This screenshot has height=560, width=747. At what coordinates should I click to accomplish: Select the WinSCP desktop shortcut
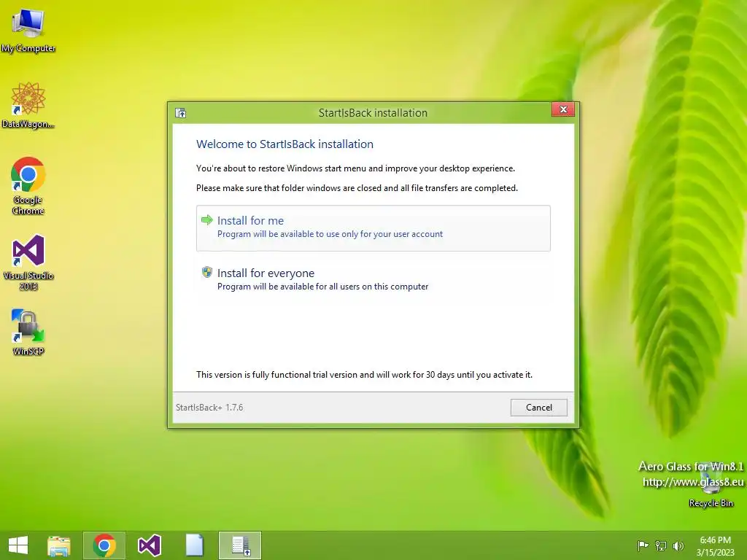tap(28, 332)
